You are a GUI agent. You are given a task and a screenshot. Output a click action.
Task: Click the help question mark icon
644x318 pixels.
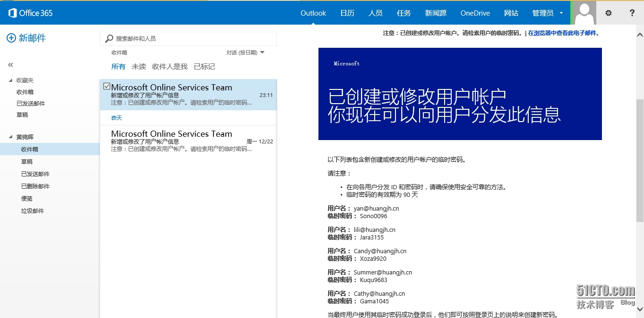coord(632,13)
